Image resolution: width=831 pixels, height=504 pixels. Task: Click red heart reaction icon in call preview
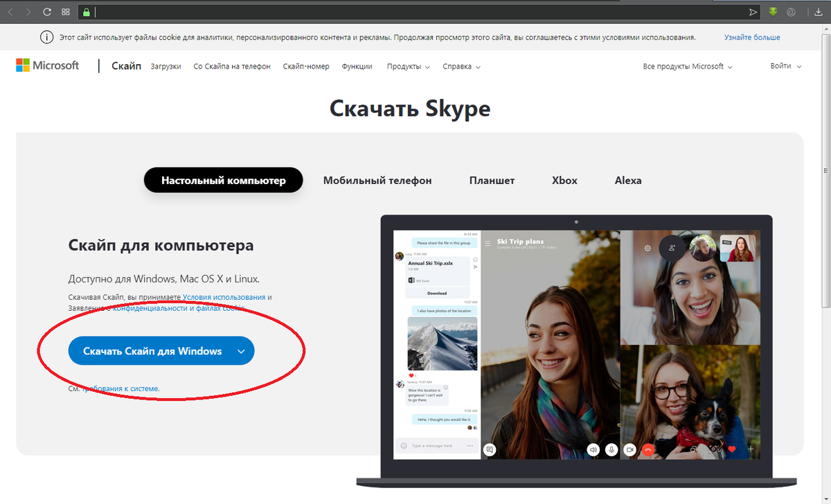pyautogui.click(x=732, y=449)
